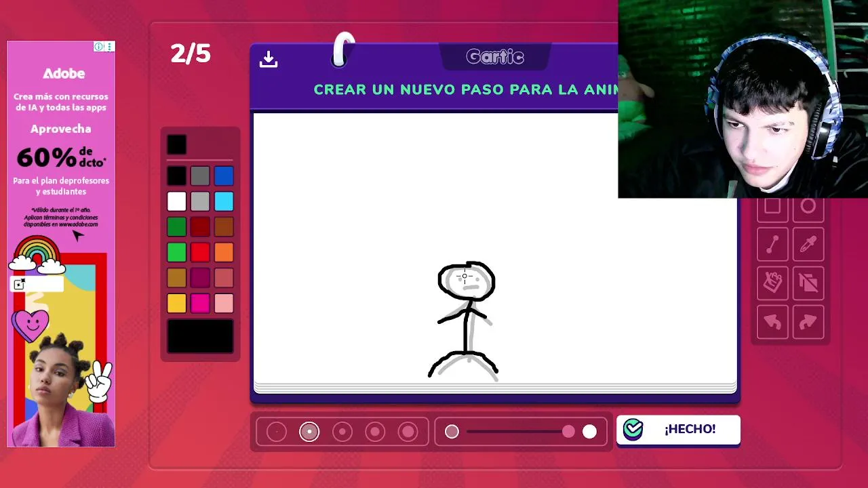Choose the dark green palette color
Screen dimensions: 868x488
tap(176, 227)
